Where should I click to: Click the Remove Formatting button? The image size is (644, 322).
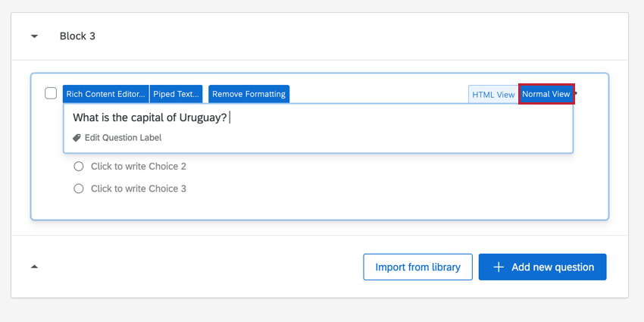249,94
